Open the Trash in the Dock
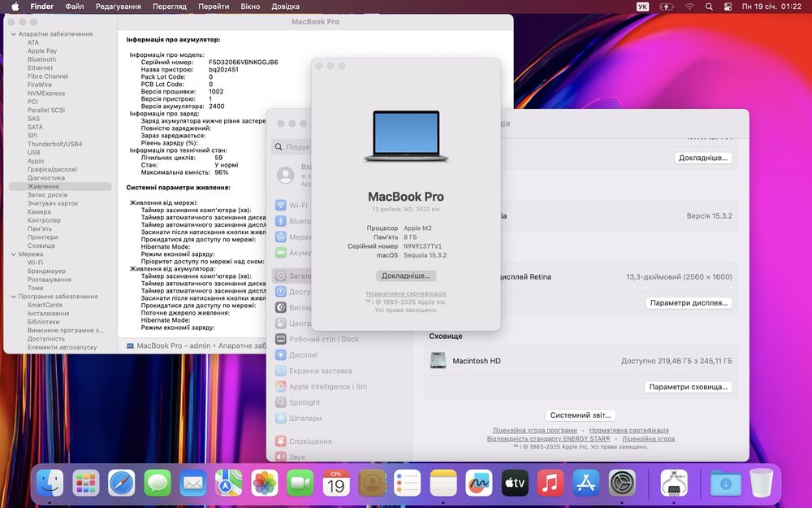812x508 pixels. click(x=762, y=483)
